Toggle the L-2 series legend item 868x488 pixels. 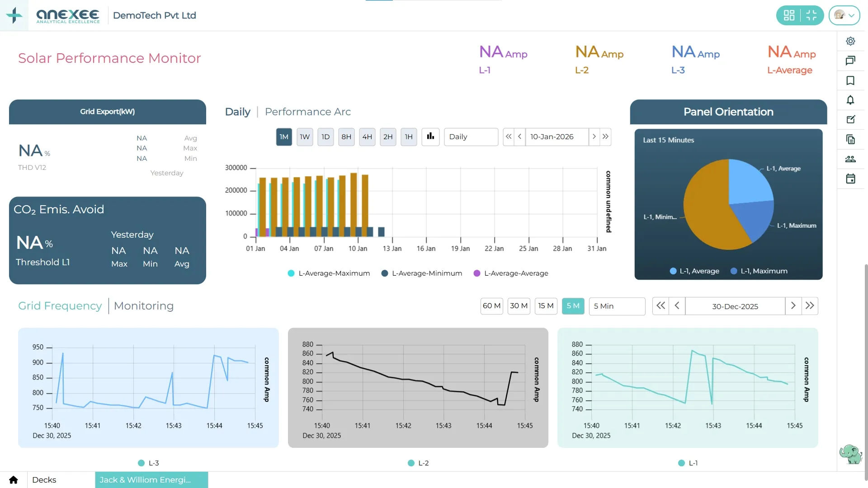point(418,463)
